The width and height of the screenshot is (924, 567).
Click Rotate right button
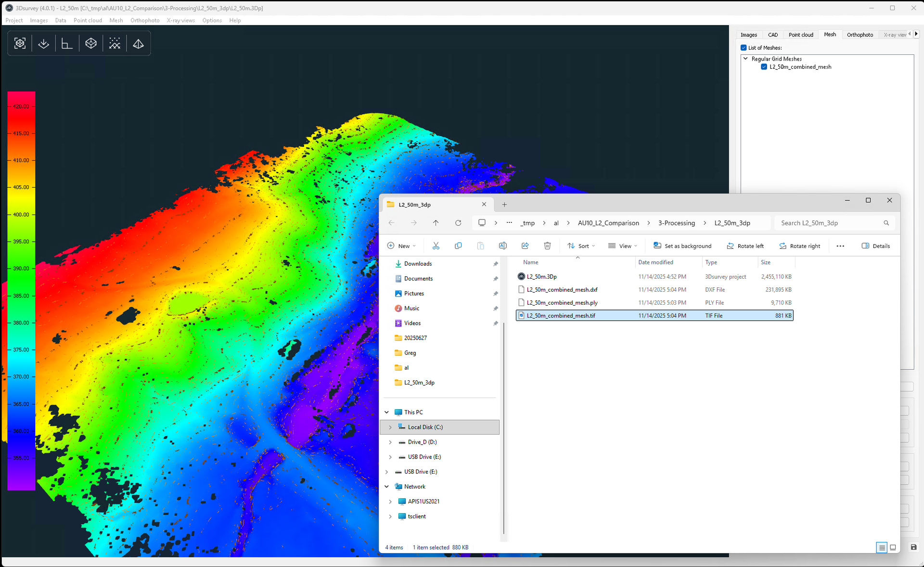(799, 246)
